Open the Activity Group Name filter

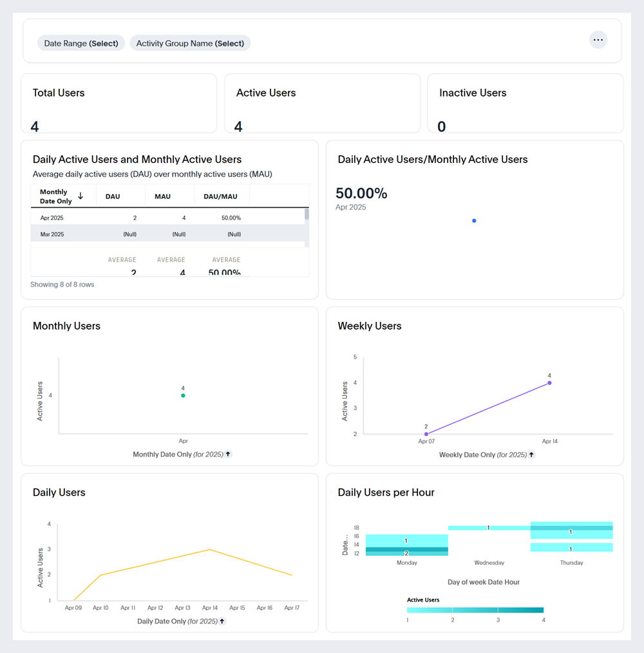pyautogui.click(x=190, y=43)
